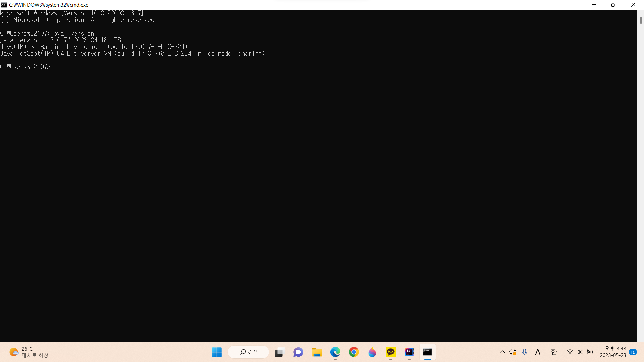Open the Wi-Fi quick settings
Image resolution: width=644 pixels, height=362 pixels.
click(570, 352)
